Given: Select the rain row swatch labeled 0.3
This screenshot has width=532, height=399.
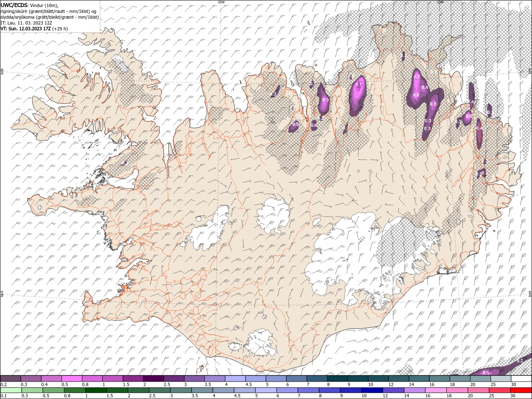Looking at the screenshot, I should (32, 390).
